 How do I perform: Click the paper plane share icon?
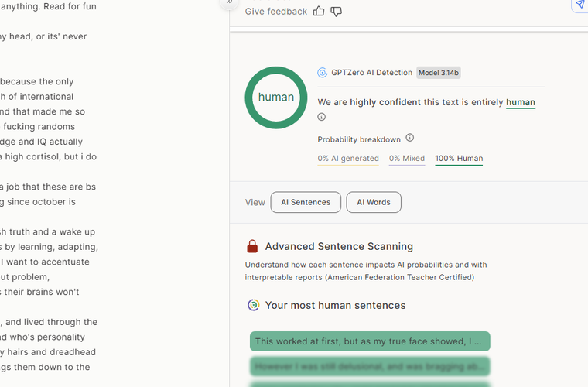(579, 5)
